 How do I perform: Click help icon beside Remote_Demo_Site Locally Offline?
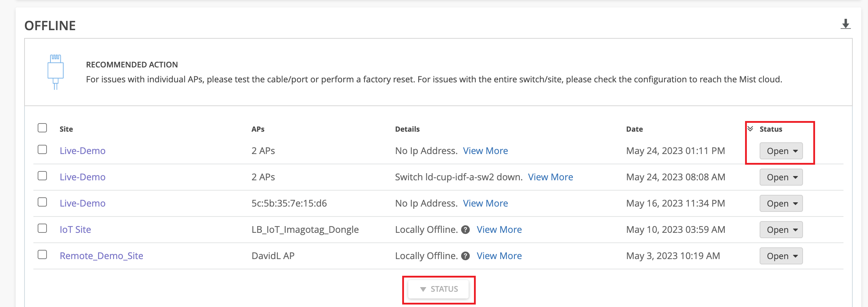tap(465, 256)
